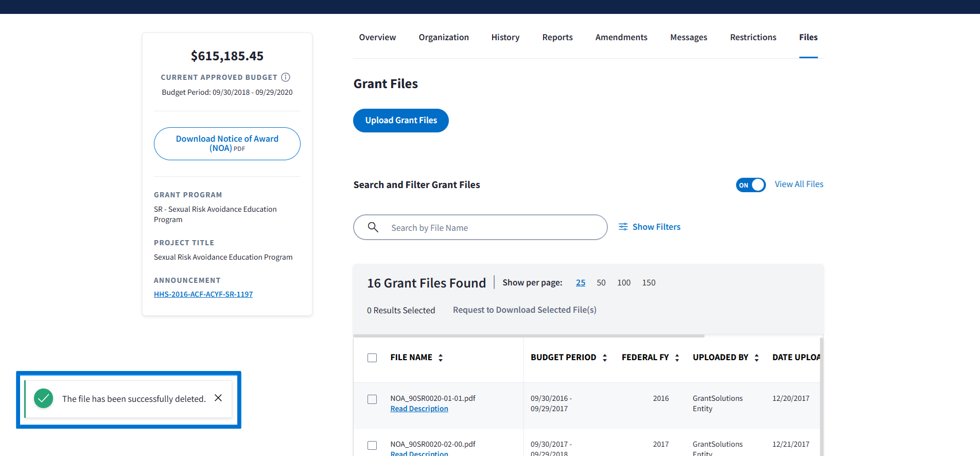
Task: Sort by File Name column arrows
Action: [x=441, y=358]
